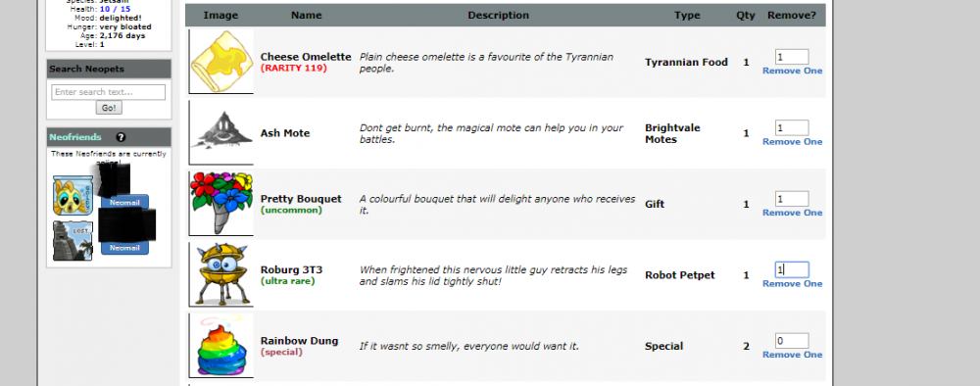Screen dimensions: 980x386
Task: Click Remove One for Cheese Omelette
Action: coord(792,72)
